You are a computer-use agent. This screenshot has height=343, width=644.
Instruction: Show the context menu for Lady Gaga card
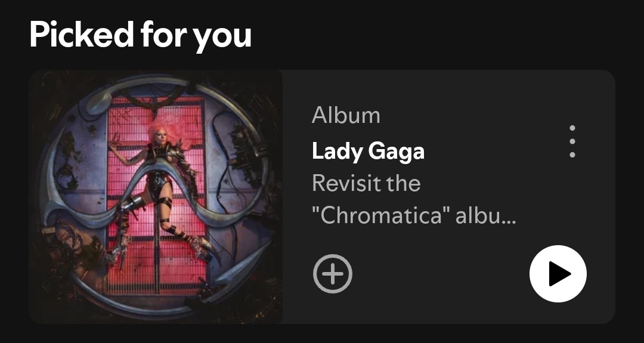pos(572,141)
